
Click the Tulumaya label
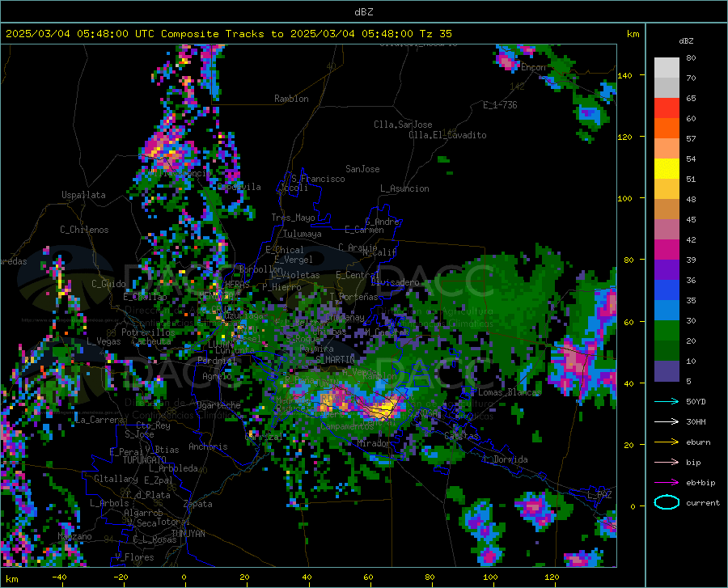[302, 234]
